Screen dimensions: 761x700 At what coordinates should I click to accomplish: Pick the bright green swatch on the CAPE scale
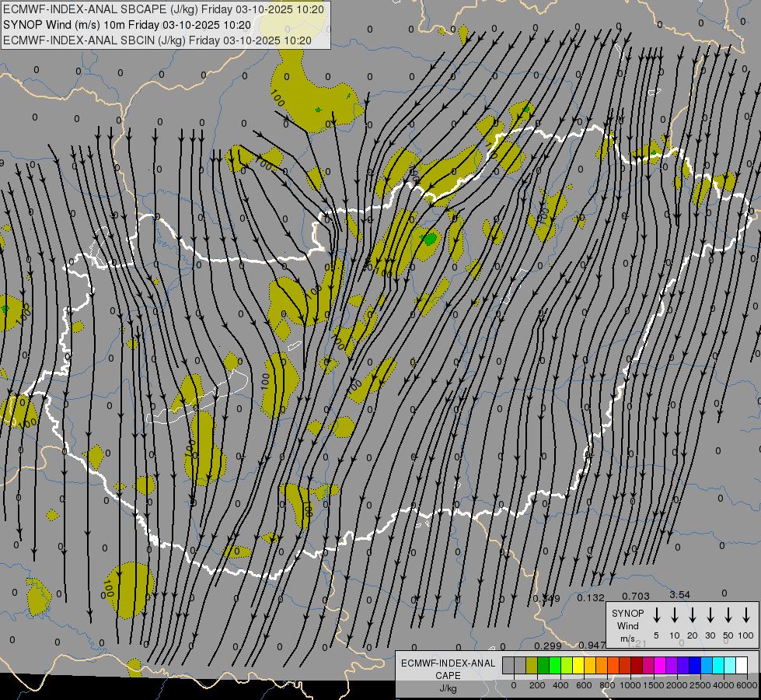[x=555, y=665]
